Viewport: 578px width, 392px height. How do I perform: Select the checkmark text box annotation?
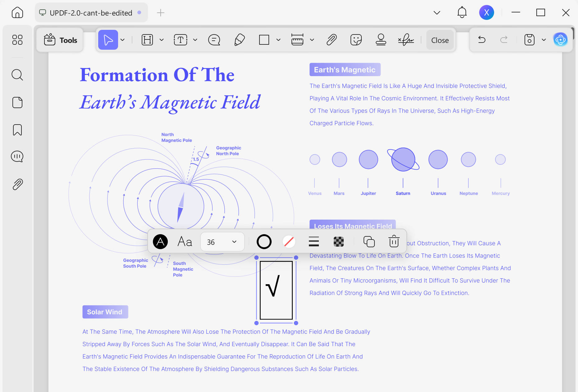pyautogui.click(x=276, y=290)
